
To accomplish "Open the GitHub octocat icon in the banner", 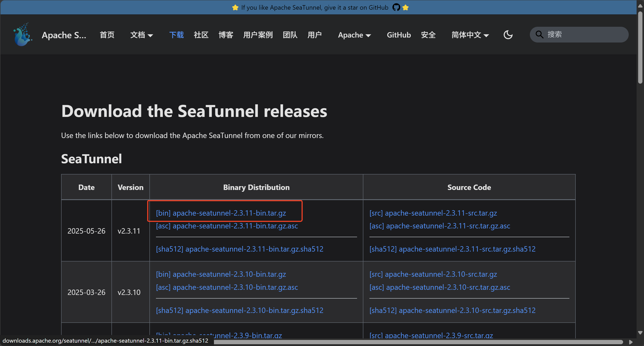I will pyautogui.click(x=396, y=7).
